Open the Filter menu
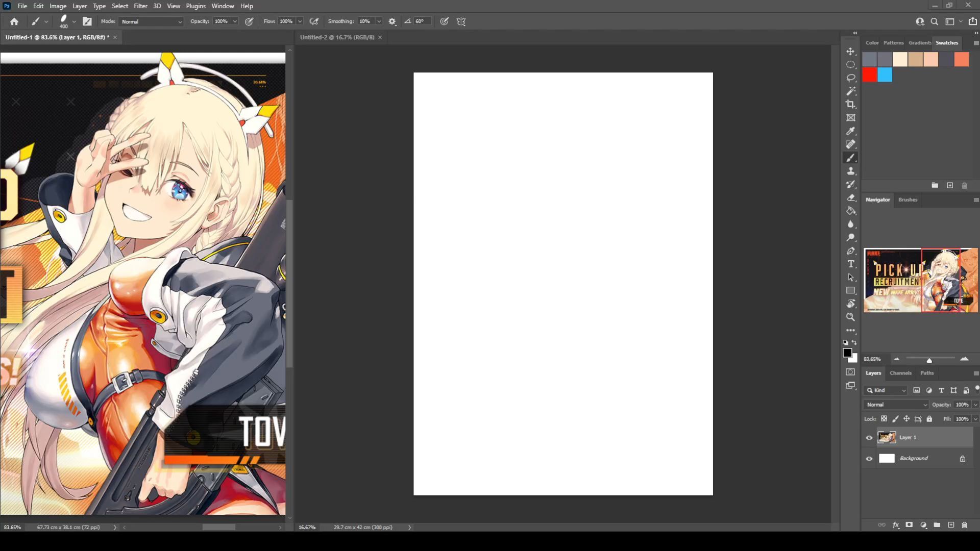980x551 pixels. (x=140, y=6)
